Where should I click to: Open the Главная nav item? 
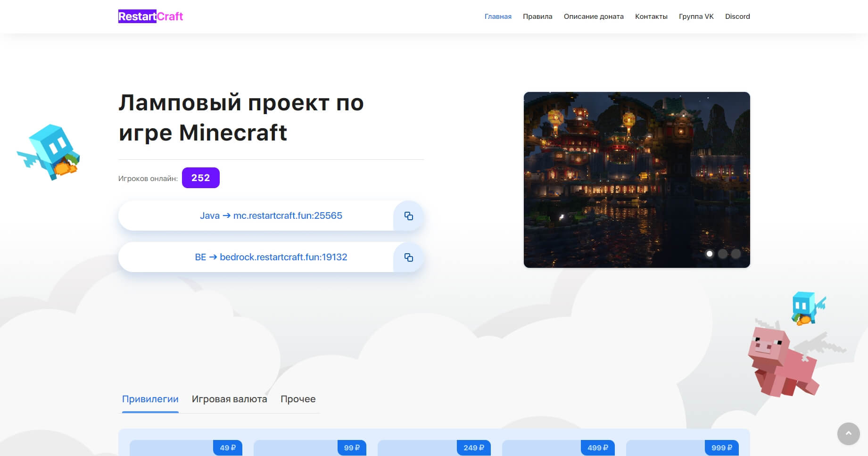tap(498, 17)
